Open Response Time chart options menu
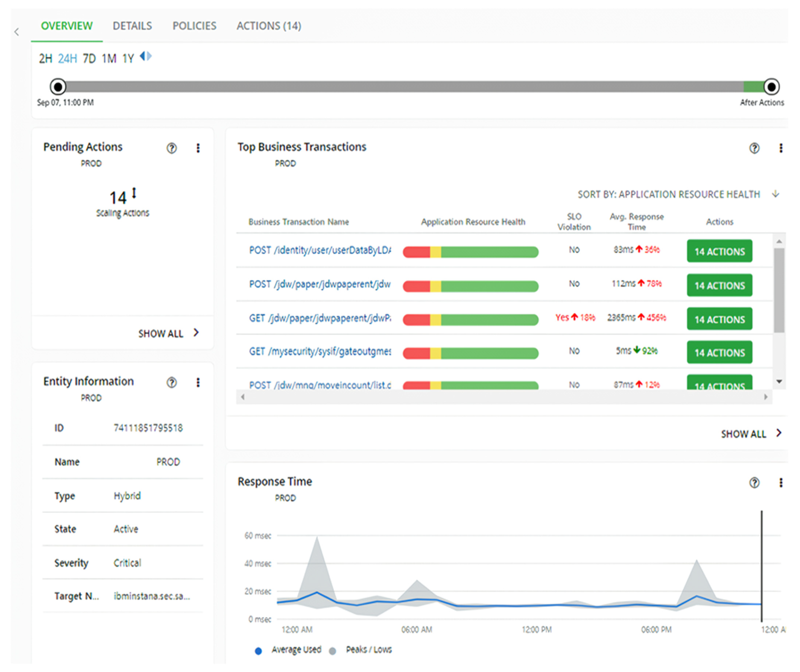 click(x=781, y=483)
